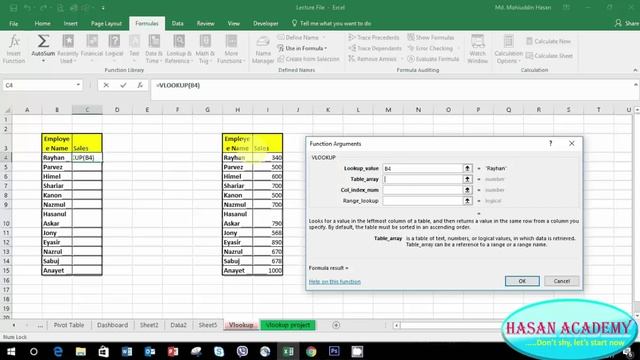This screenshot has height=360, width=640.
Task: Open Word from the taskbar
Action: [127, 351]
